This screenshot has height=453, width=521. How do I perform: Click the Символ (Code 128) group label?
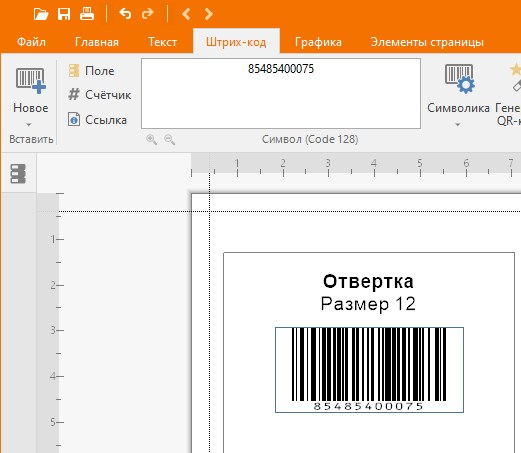pyautogui.click(x=310, y=139)
